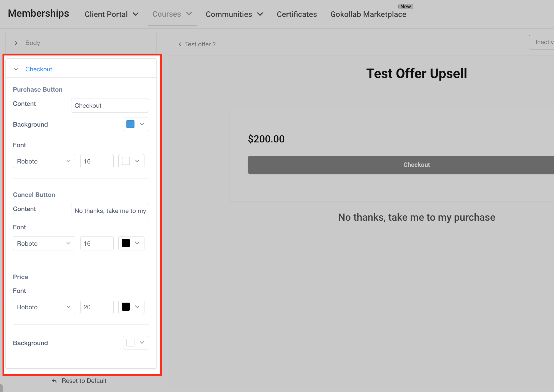This screenshot has width=554, height=392.
Task: Click the Reset to Default undo arrow icon
Action: point(54,381)
